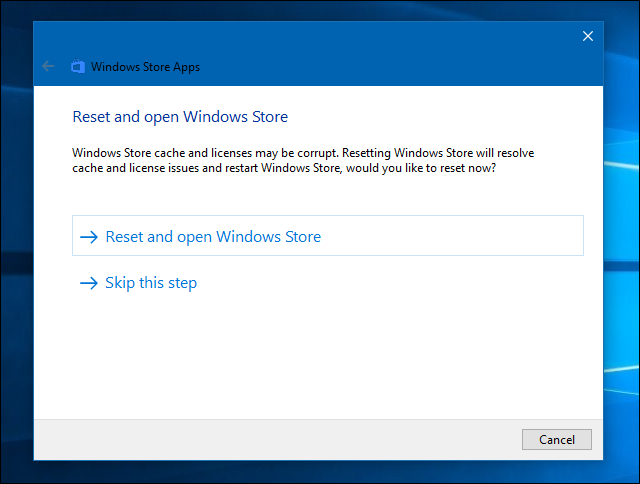Click the desktop wallpaper left of the dialog
The height and width of the screenshot is (484, 640).
(x=15, y=250)
